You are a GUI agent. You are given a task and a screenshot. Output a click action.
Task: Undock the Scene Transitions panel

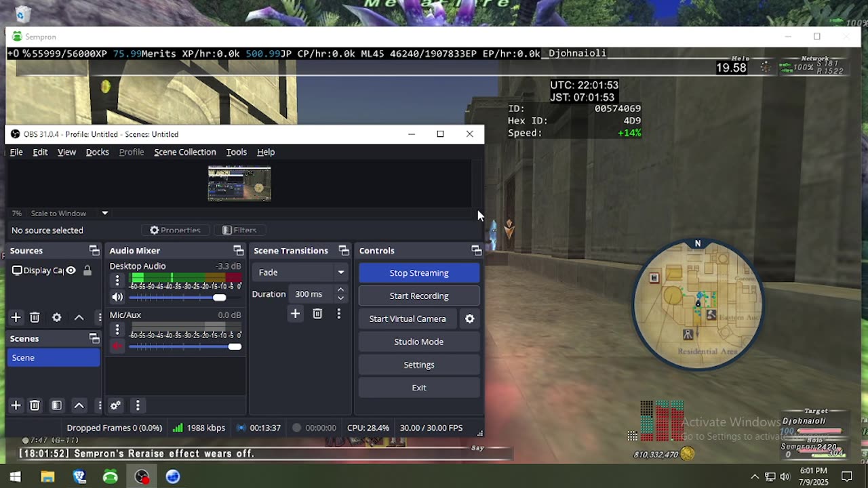pyautogui.click(x=344, y=251)
